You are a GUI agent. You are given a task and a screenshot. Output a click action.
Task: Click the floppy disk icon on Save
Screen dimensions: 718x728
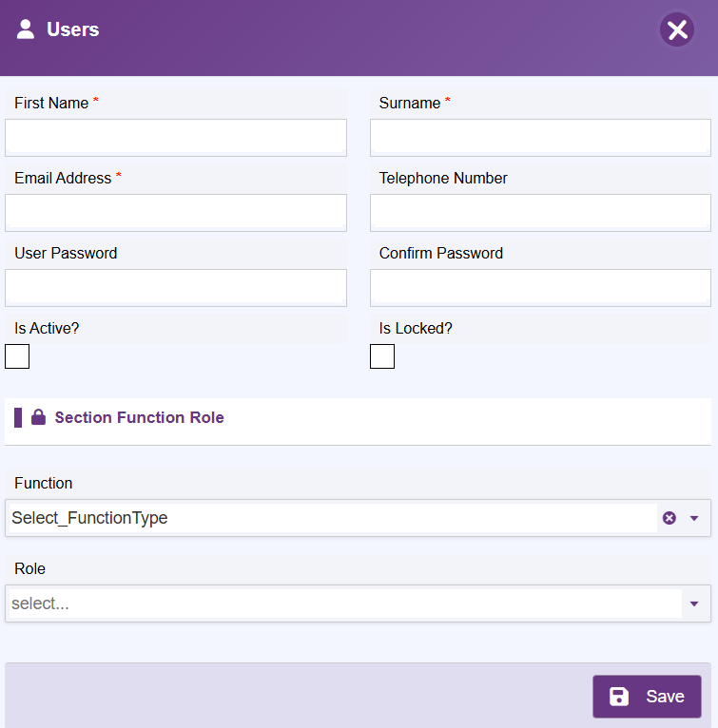618,697
